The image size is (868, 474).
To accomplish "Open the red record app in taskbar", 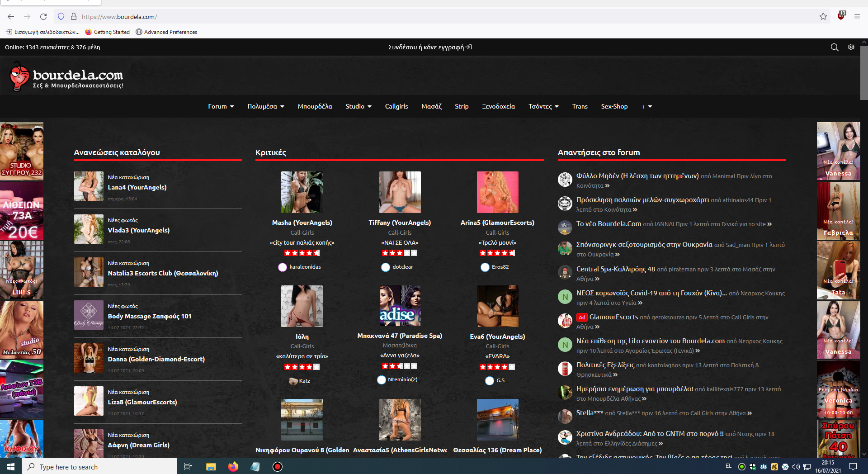I will (x=278, y=466).
